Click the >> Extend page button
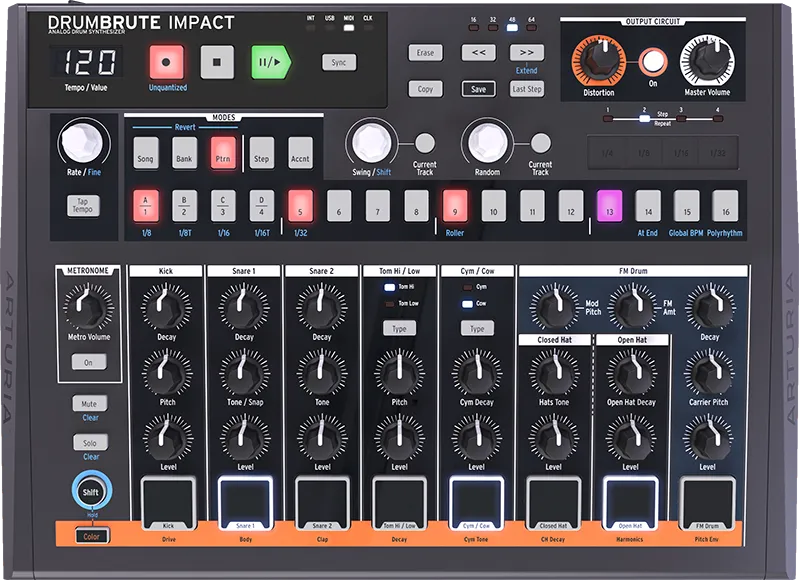Viewport: 799px width, 580px height. (x=527, y=52)
